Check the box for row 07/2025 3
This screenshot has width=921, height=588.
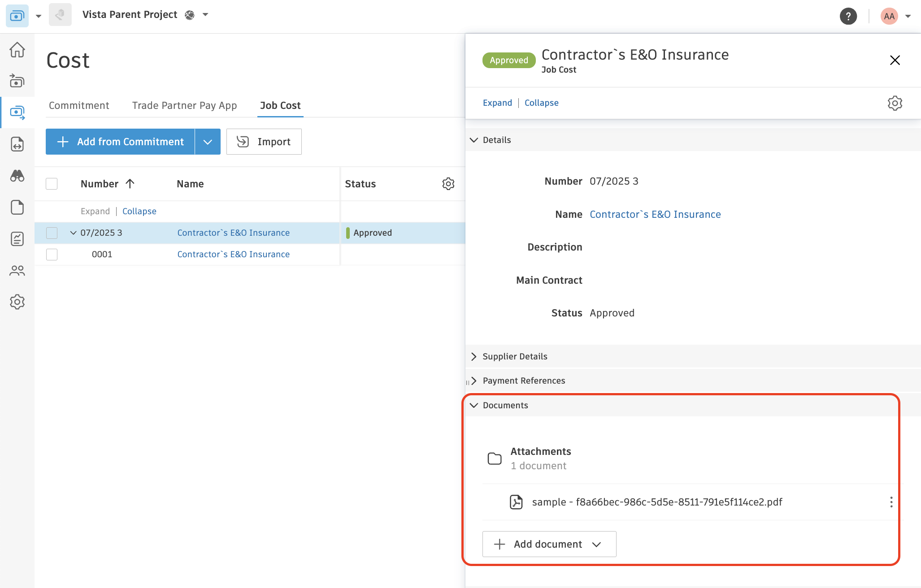(x=52, y=233)
